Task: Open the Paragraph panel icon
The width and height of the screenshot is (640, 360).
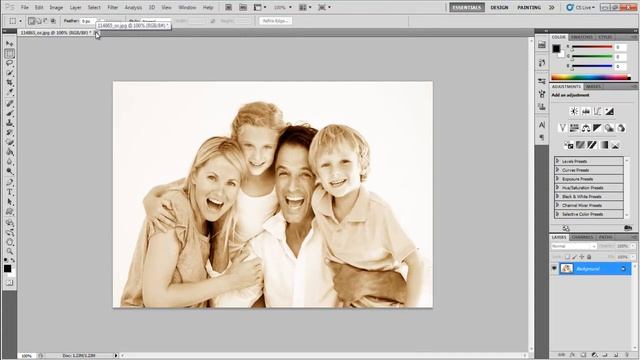Action: coord(542,138)
